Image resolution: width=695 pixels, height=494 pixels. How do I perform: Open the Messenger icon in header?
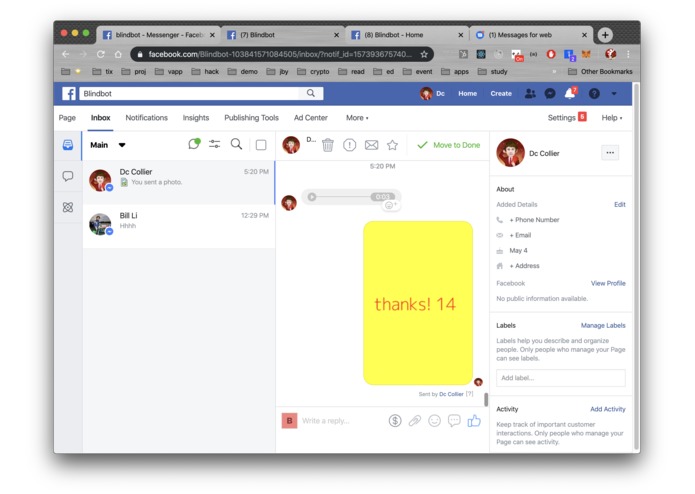pyautogui.click(x=550, y=93)
